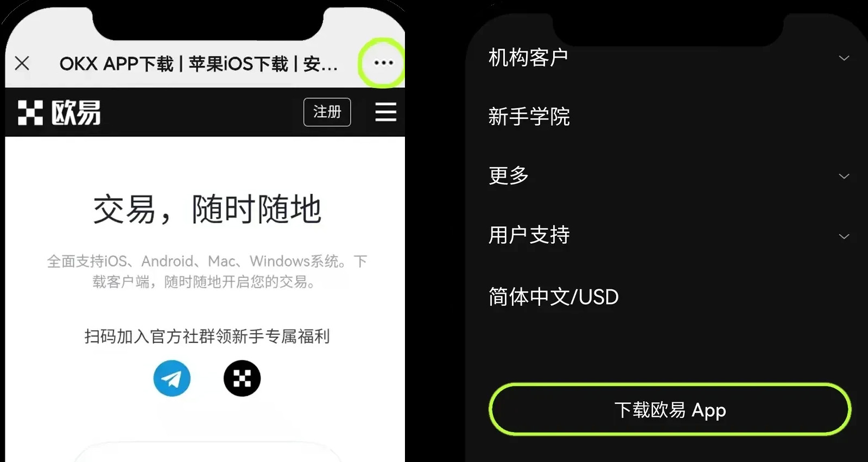
Task: Select the 更多 menu label
Action: [x=509, y=175]
